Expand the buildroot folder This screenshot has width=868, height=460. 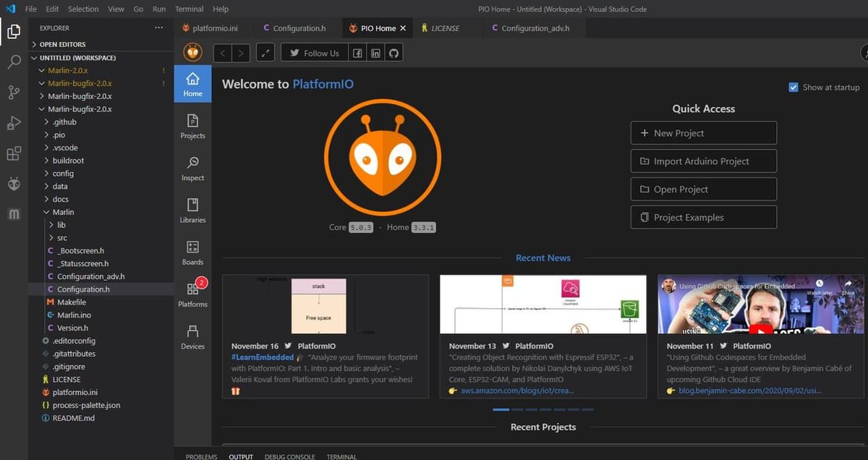101,161
